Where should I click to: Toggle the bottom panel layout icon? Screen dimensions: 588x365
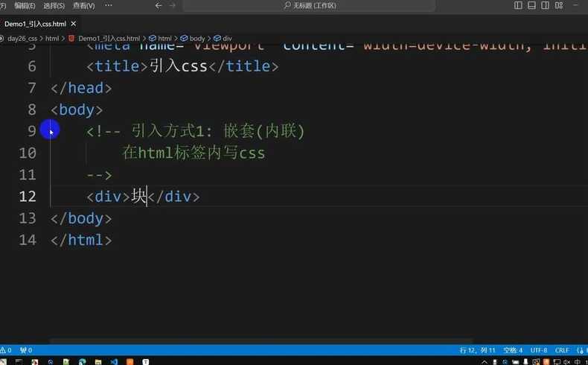coord(531,5)
